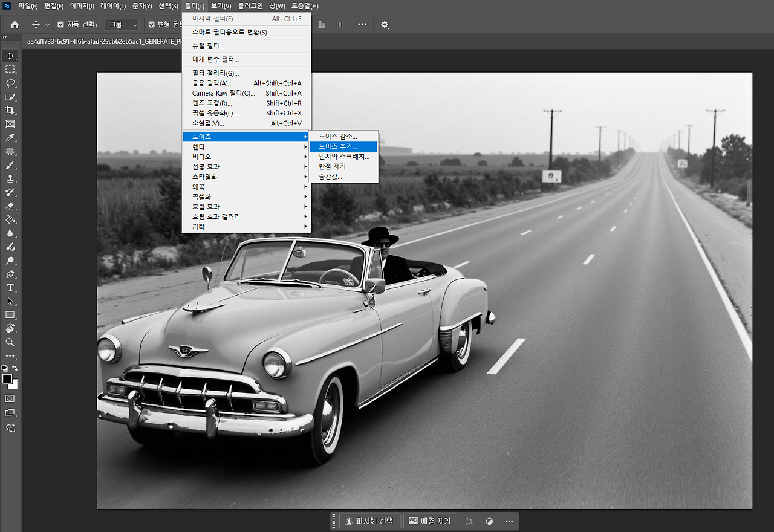Select the Lasso tool
Viewport: 774px width, 532px height.
[10, 83]
